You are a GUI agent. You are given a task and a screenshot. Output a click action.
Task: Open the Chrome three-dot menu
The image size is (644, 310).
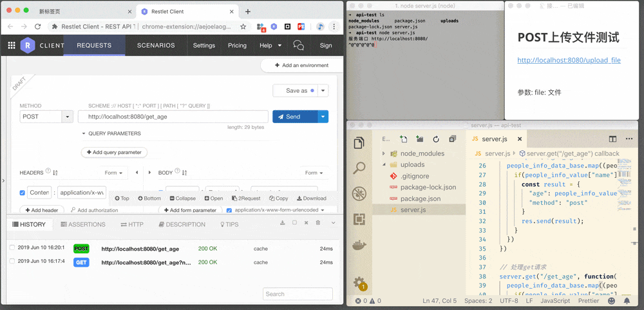334,26
